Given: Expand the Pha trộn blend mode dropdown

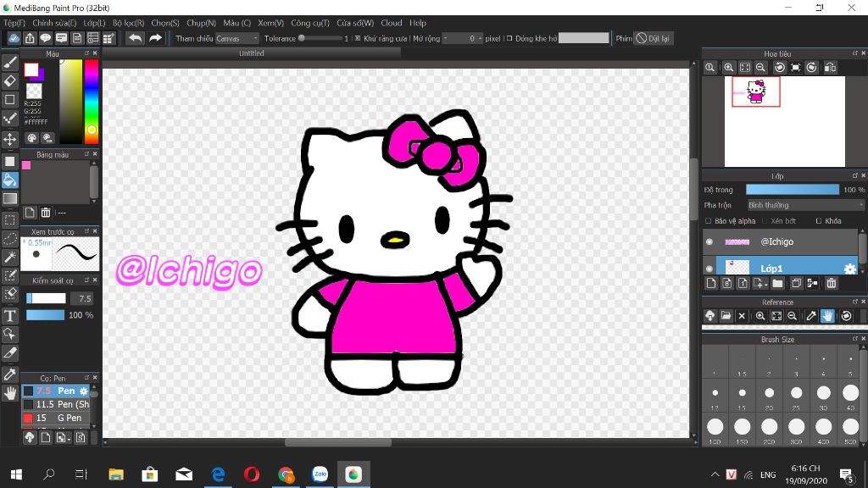Looking at the screenshot, I should tap(804, 205).
